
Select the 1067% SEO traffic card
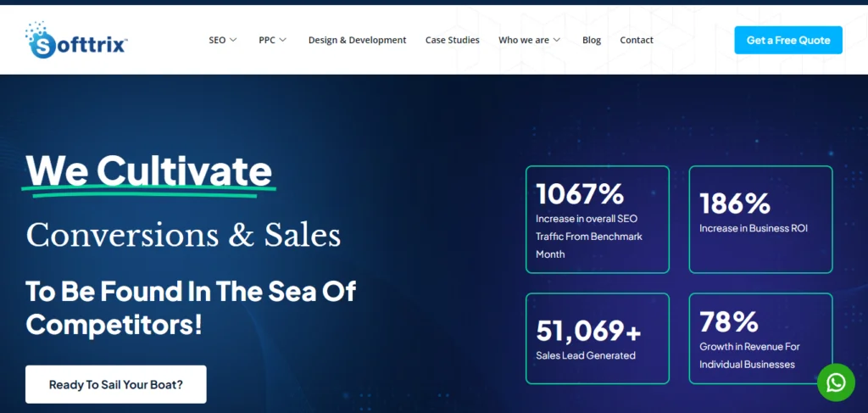point(597,220)
